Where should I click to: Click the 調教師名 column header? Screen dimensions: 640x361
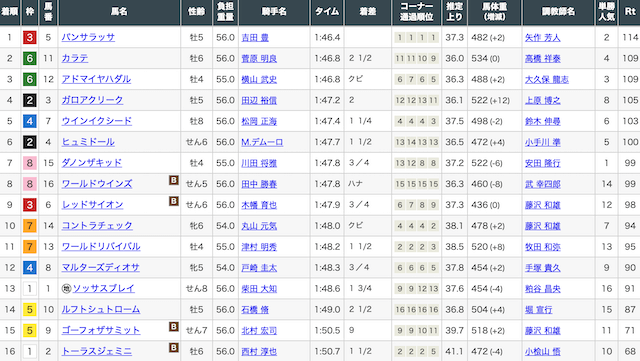coord(558,12)
